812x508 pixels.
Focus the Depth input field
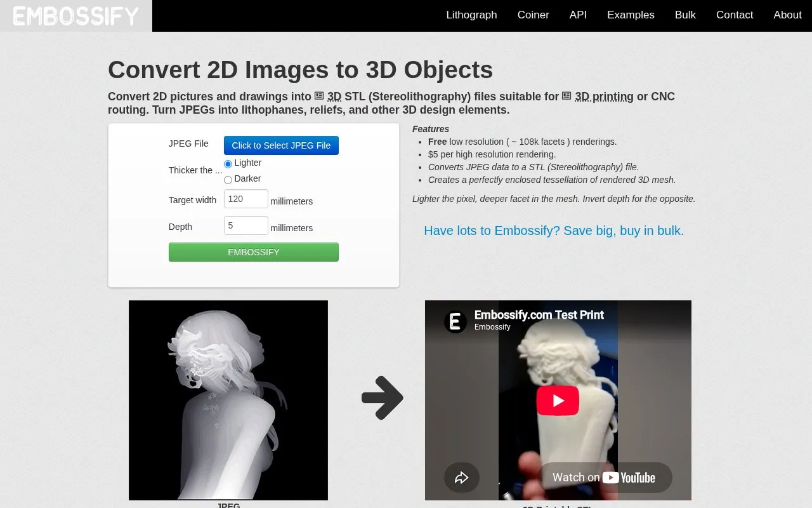[x=246, y=225]
